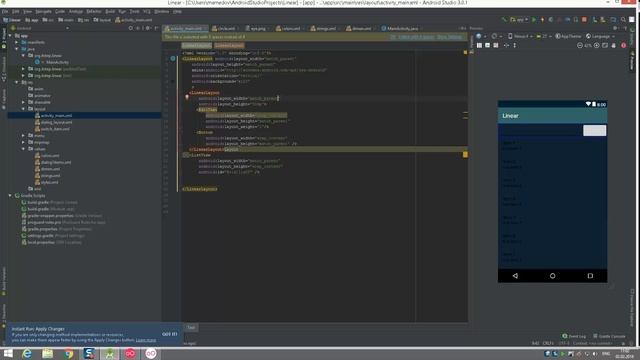Select the Text tab below the editor
640x360 pixels.
(191, 327)
